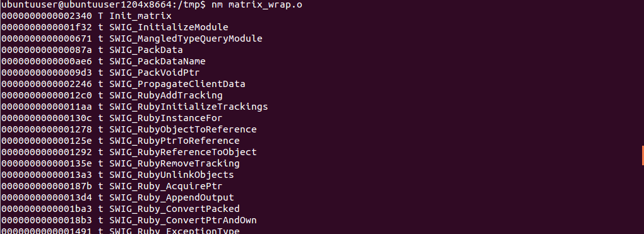Click the SWIG_PackDataName entry
This screenshot has height=234, width=644.
point(157,62)
